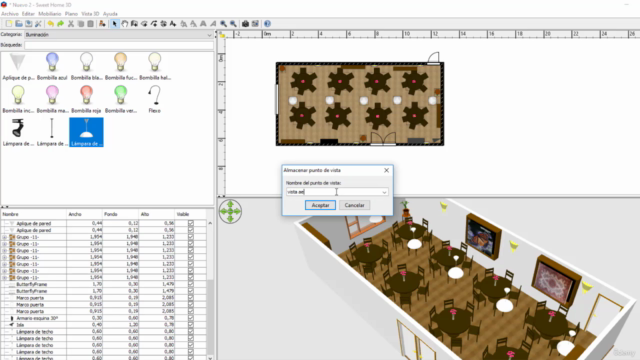Click the Open home toolbar icon
The width and height of the screenshot is (640, 360).
pyautogui.click(x=19, y=24)
